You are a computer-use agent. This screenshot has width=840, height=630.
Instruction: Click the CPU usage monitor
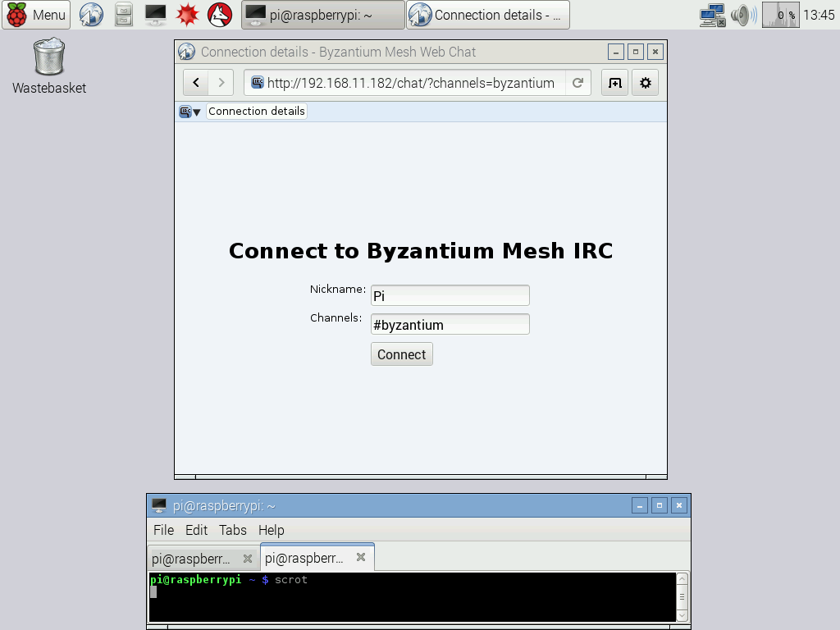[x=781, y=15]
